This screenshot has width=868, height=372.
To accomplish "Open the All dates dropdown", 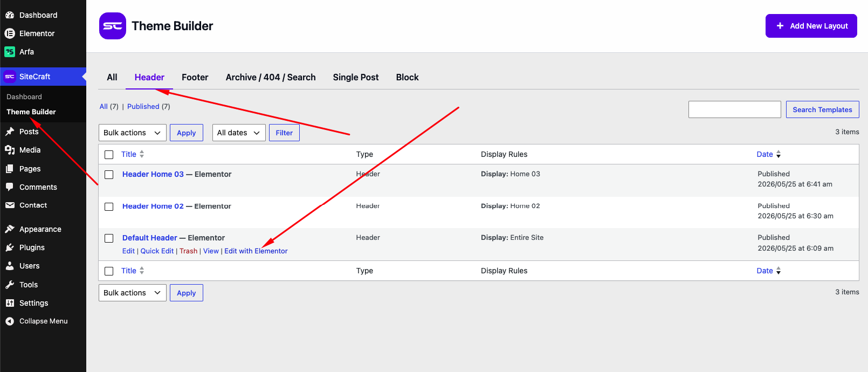I will pos(239,133).
